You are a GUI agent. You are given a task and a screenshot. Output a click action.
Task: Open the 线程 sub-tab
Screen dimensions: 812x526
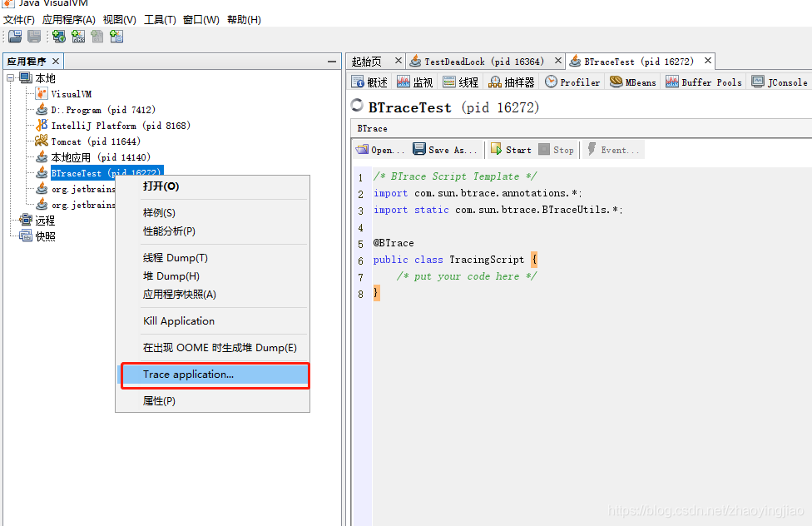point(460,82)
